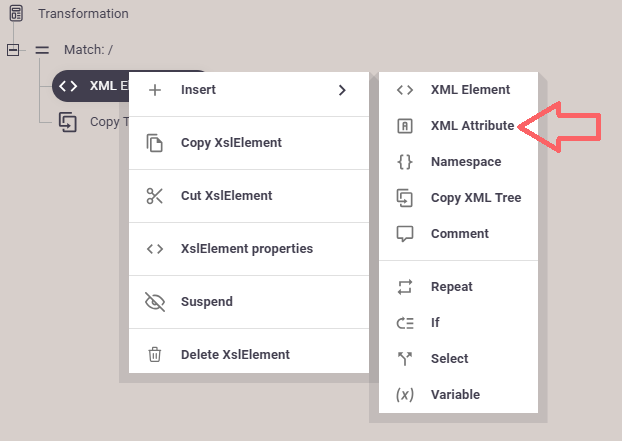Click the Comment speech bubble icon

point(405,234)
